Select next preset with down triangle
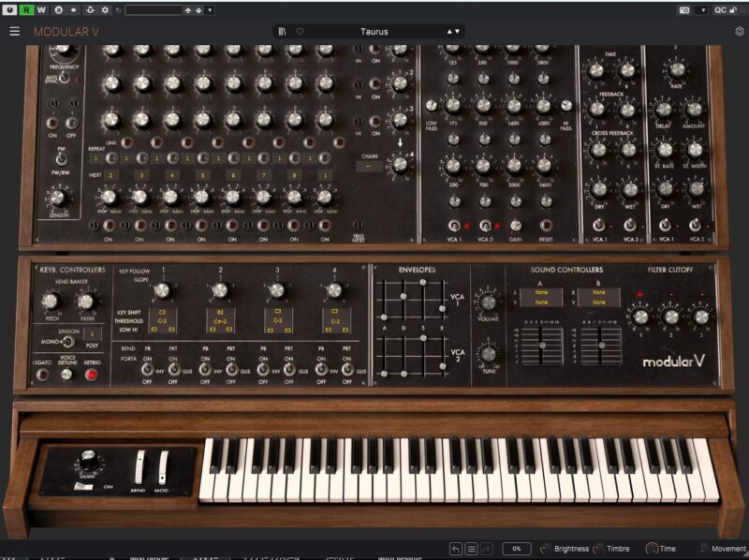The width and height of the screenshot is (749, 560). click(457, 32)
